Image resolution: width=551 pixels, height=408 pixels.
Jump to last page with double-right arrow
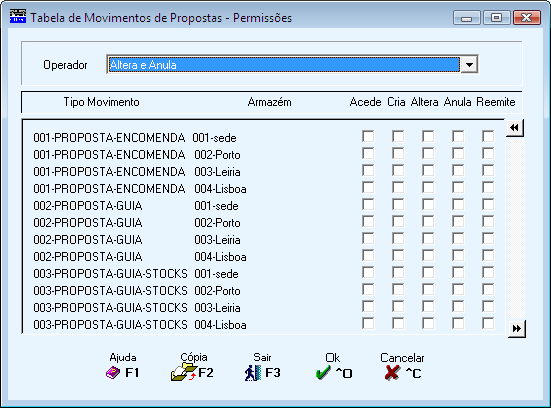[x=517, y=329]
